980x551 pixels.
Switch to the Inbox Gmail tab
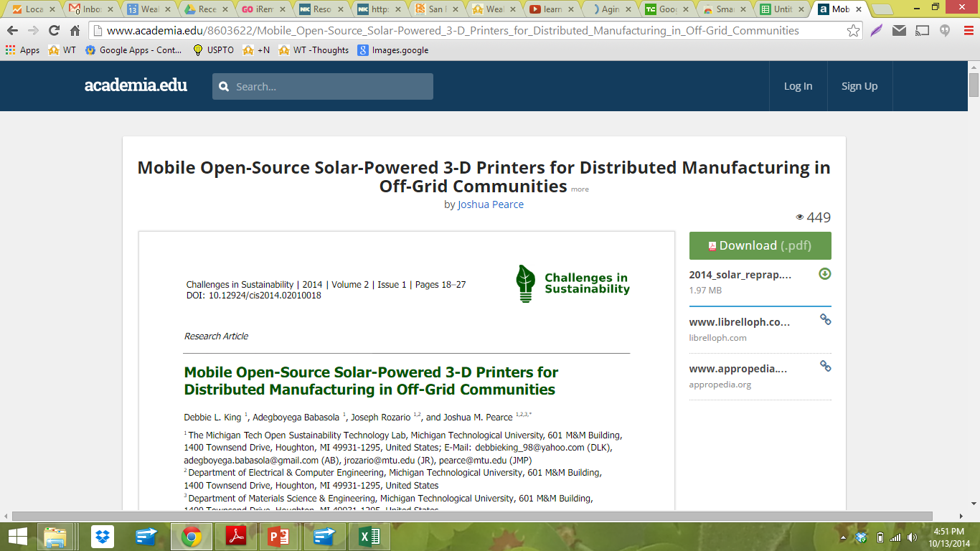tap(91, 9)
